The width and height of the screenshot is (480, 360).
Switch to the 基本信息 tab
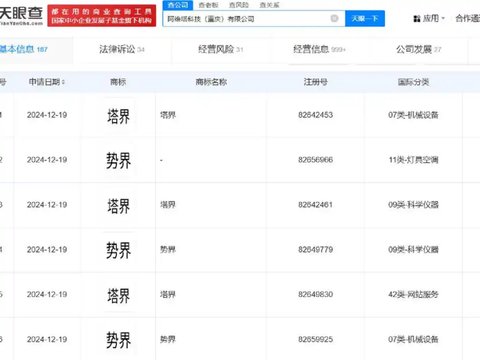24,49
